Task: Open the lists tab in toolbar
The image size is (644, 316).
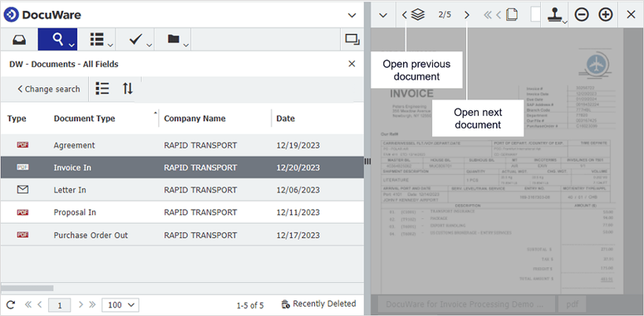Action: tap(97, 39)
